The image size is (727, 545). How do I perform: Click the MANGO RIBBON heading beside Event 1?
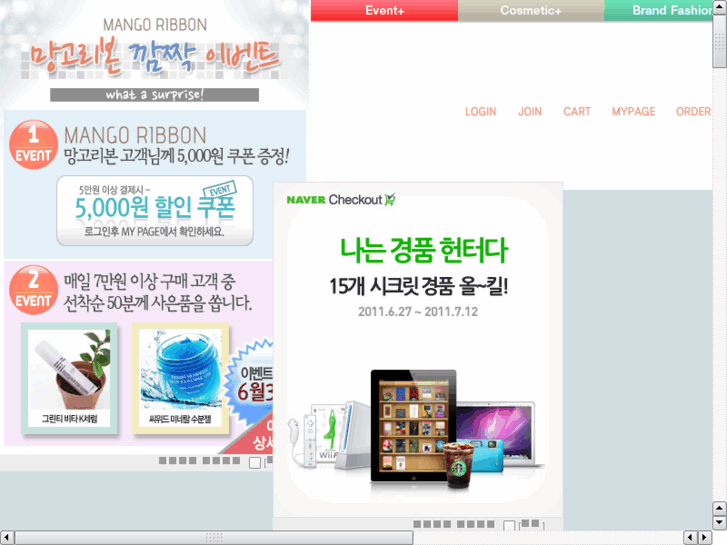pos(135,135)
